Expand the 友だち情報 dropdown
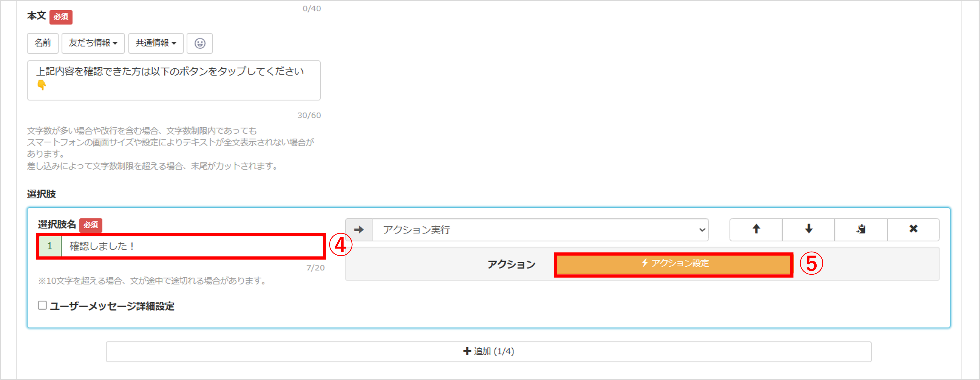This screenshot has width=980, height=380. click(93, 43)
